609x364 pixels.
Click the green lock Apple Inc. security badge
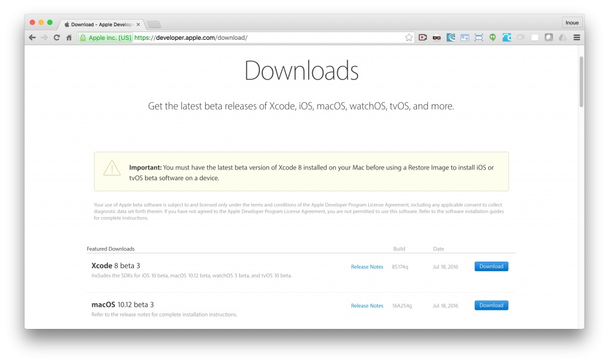click(x=106, y=37)
